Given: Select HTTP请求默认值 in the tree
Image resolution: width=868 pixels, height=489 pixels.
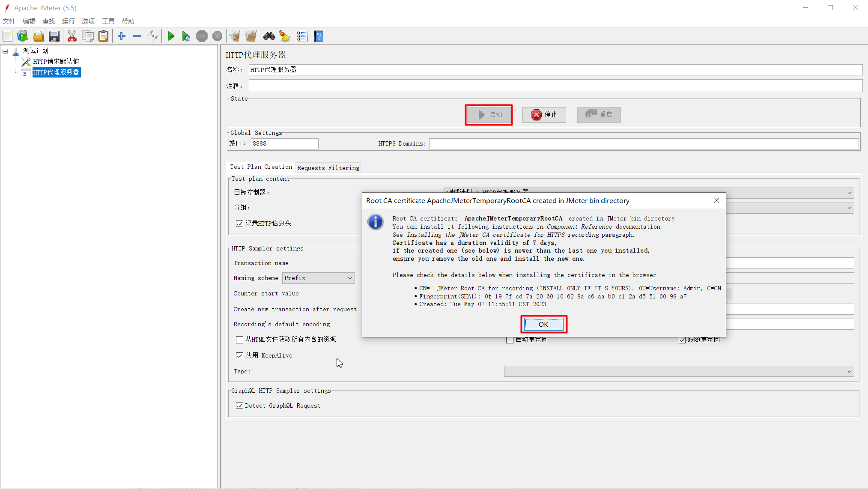Looking at the screenshot, I should pyautogui.click(x=56, y=62).
